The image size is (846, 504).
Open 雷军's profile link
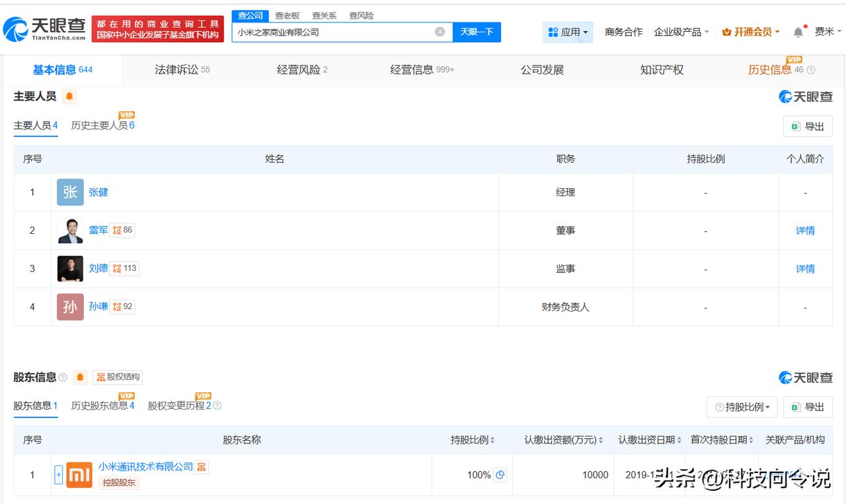point(98,231)
